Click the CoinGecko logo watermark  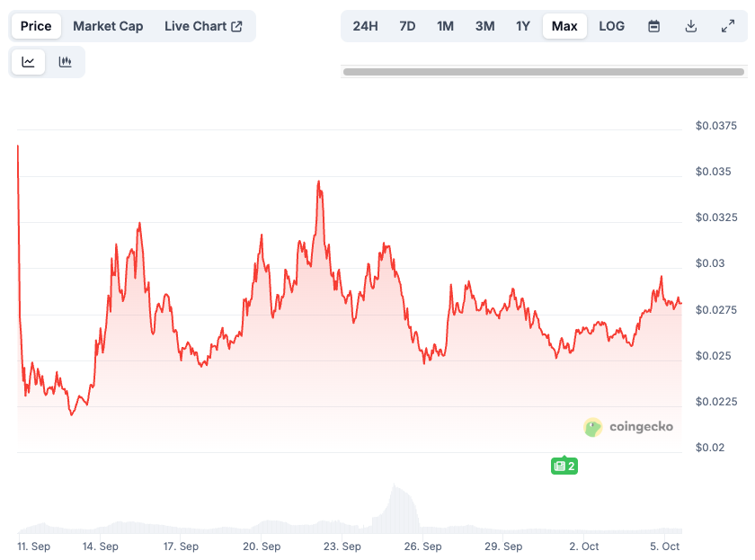tap(628, 427)
